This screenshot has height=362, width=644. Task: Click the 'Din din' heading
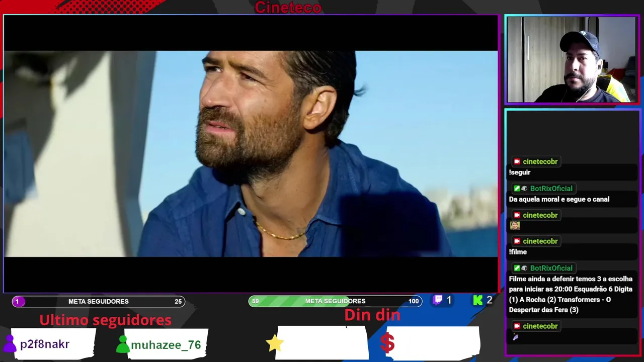click(x=372, y=315)
